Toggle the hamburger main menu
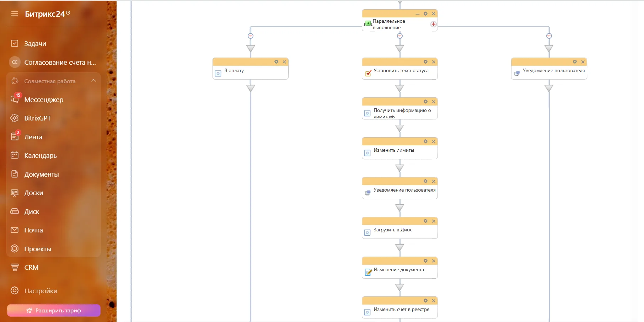 click(x=15, y=14)
